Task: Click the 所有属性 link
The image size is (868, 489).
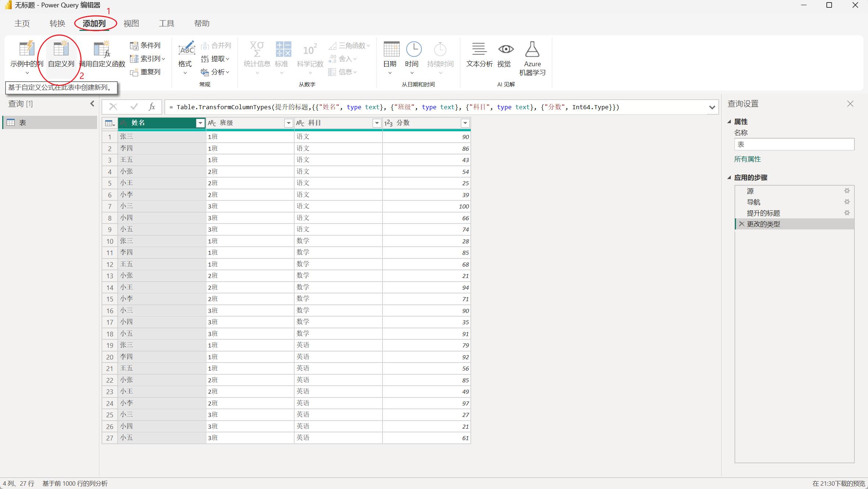Action: coord(747,159)
